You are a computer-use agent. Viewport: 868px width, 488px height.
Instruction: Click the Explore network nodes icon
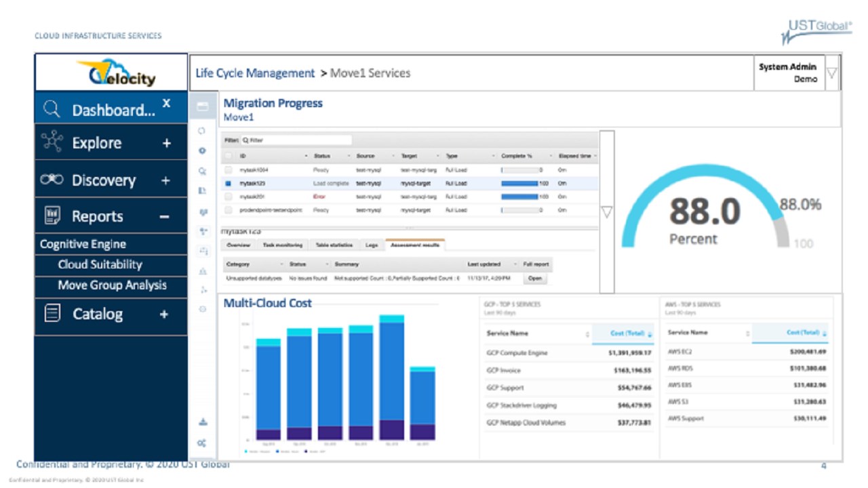pos(52,142)
